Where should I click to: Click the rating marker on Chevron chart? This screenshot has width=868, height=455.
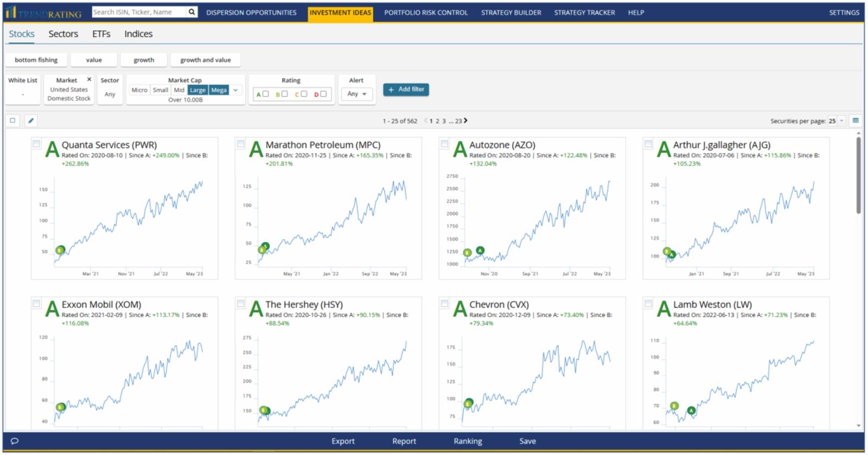(x=468, y=403)
